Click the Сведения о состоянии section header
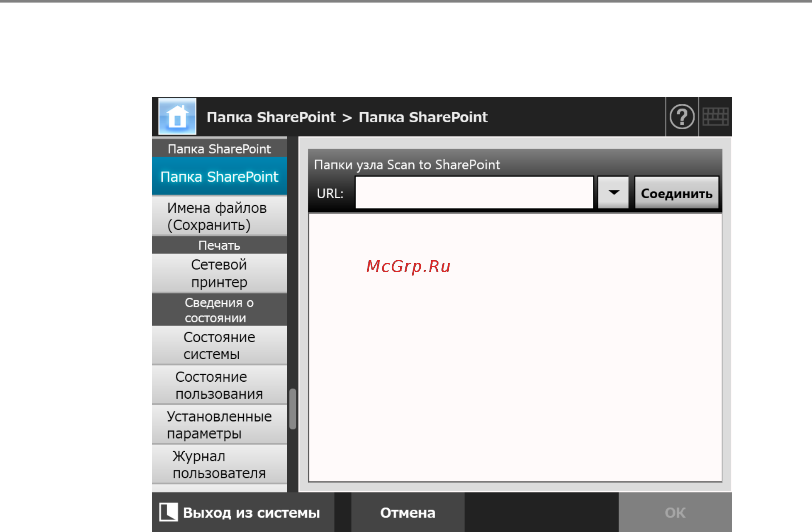 click(x=219, y=310)
